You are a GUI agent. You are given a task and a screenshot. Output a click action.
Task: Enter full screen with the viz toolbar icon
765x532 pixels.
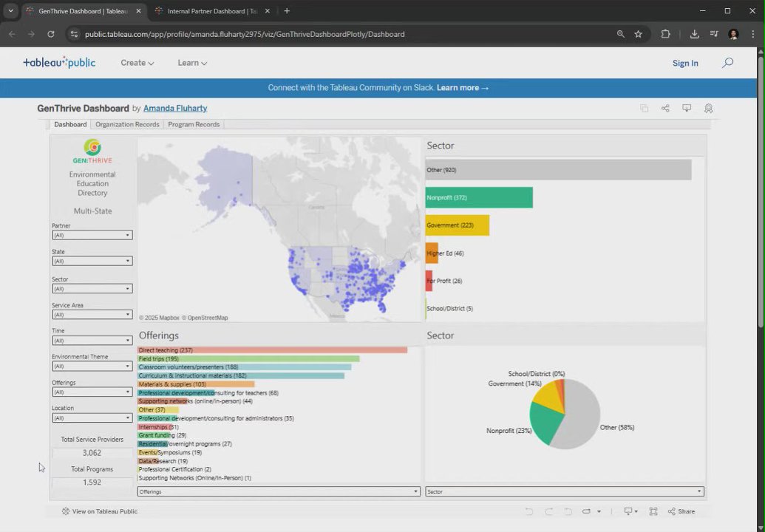[653, 511]
